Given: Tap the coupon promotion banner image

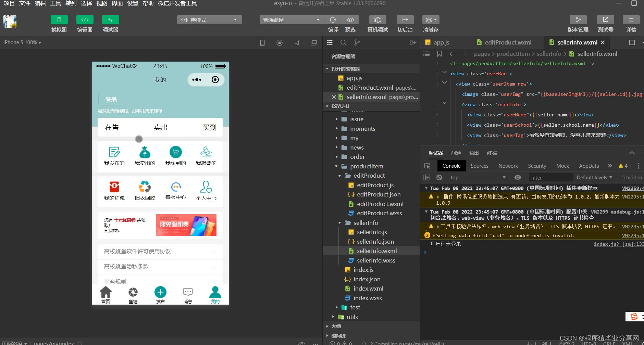Looking at the screenshot, I should pos(186,225).
